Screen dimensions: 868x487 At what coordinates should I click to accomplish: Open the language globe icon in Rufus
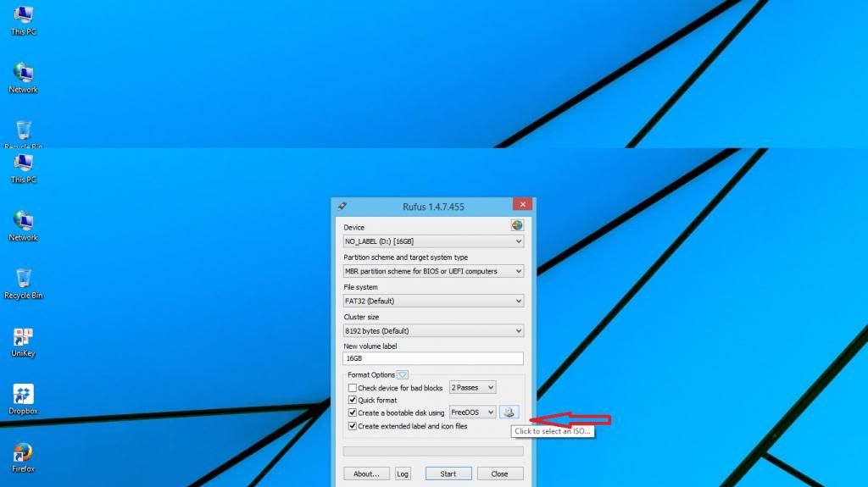click(x=516, y=225)
